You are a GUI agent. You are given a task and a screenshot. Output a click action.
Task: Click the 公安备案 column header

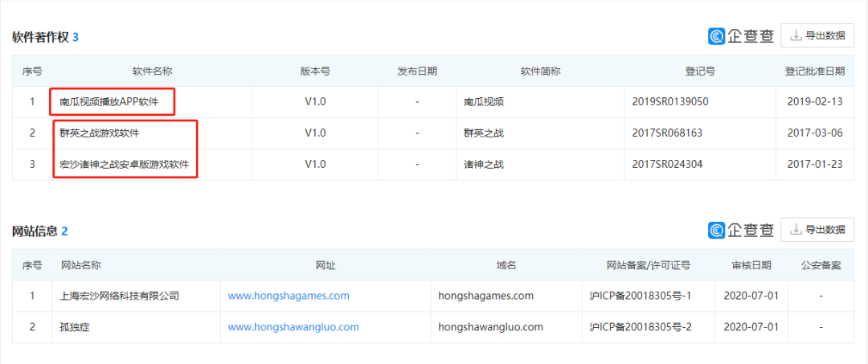click(x=821, y=265)
